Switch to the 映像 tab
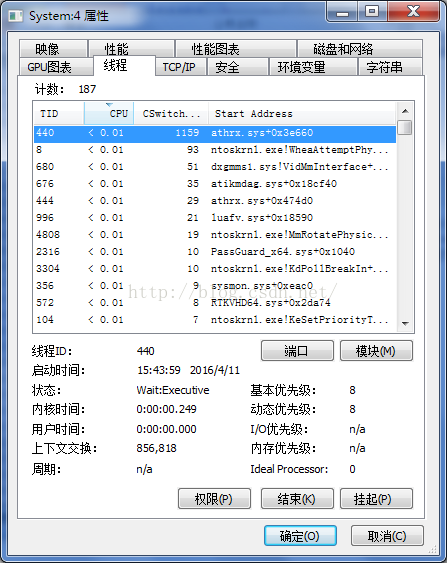 (53, 48)
